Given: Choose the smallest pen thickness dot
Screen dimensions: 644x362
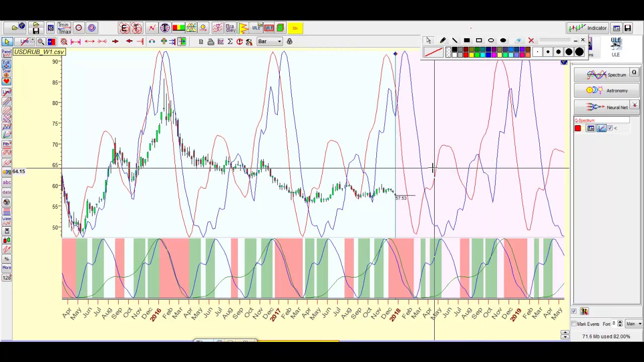Looking at the screenshot, I should [x=537, y=52].
